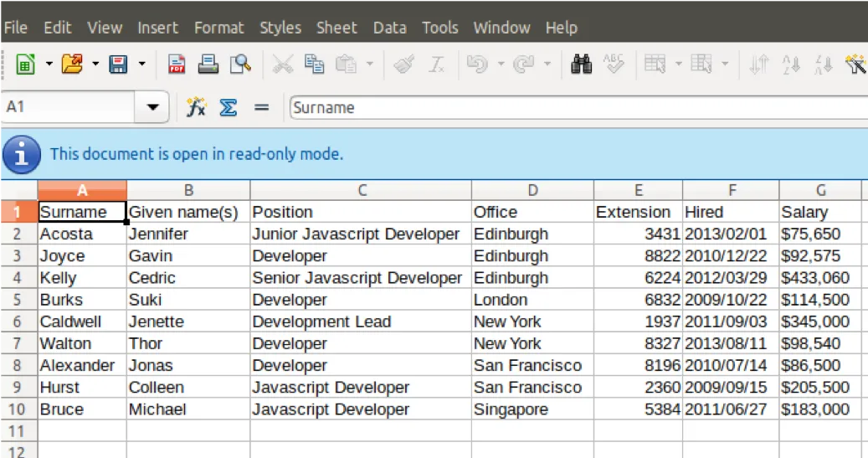Click the Print icon in toolbar
The width and height of the screenshot is (868, 458).
(x=208, y=64)
